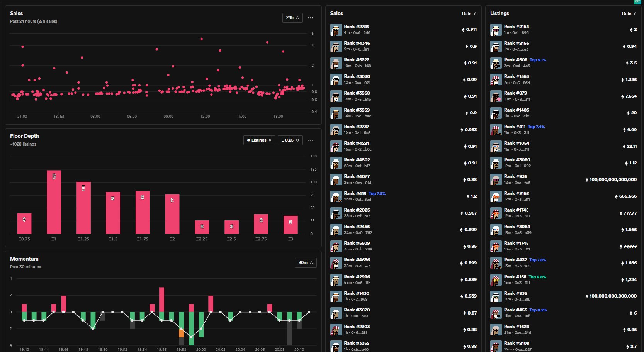
Task: Click the Top 2.8% rarity badge
Action: click(x=537, y=277)
